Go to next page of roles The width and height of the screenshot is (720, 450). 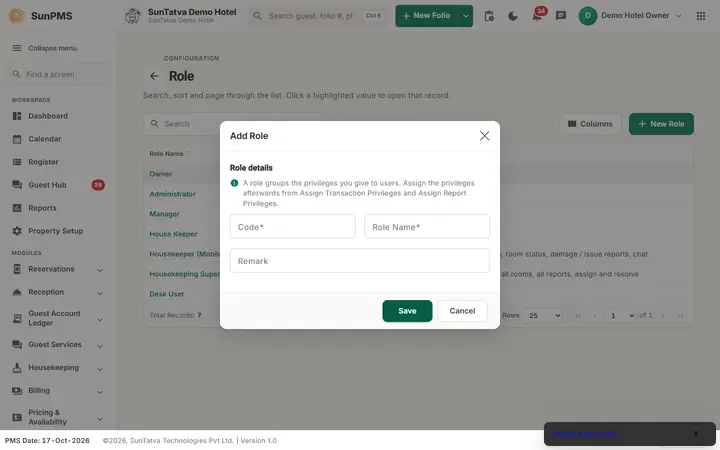(663, 315)
